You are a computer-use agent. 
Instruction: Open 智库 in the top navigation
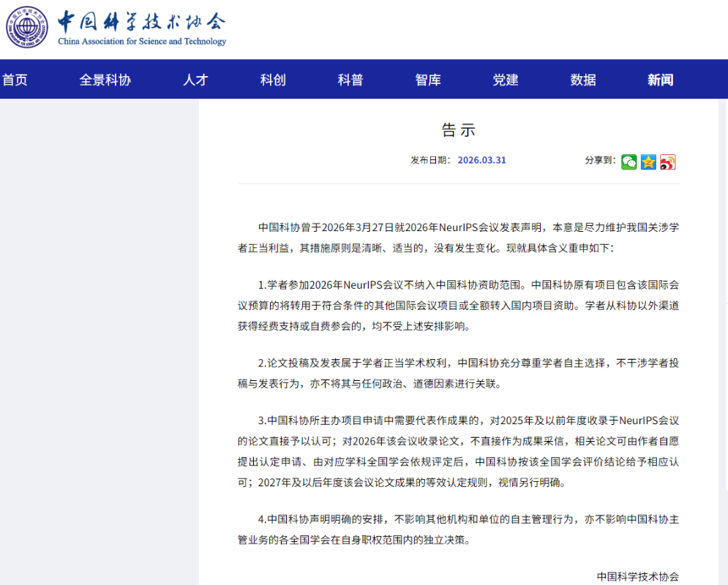pyautogui.click(x=428, y=80)
